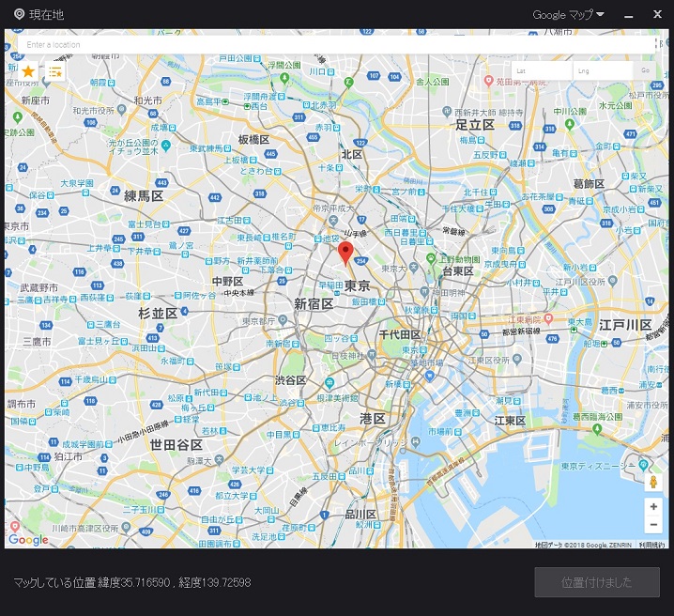Image resolution: width=674 pixels, height=616 pixels.
Task: Select the Street View pegman icon
Action: pos(653,482)
